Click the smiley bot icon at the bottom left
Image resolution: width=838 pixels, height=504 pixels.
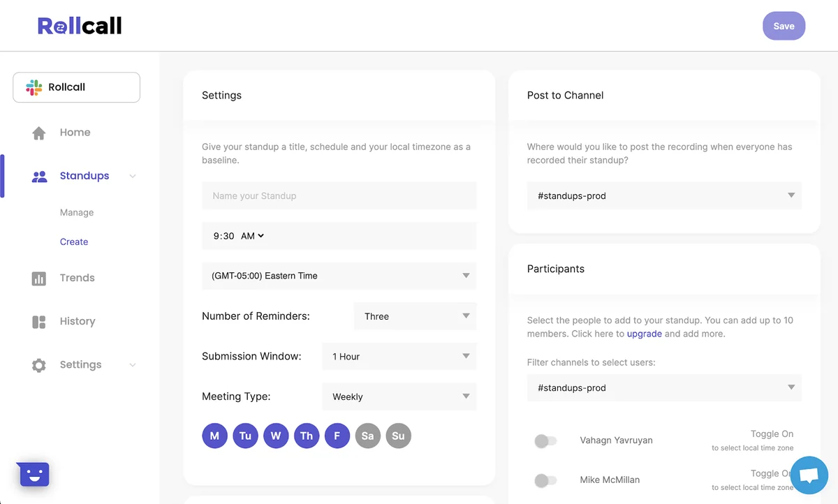point(34,475)
